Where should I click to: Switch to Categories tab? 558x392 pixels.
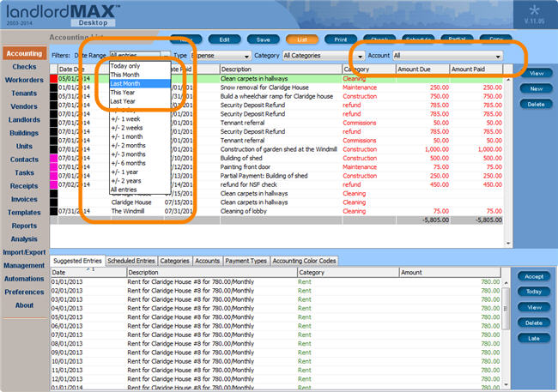point(175,261)
